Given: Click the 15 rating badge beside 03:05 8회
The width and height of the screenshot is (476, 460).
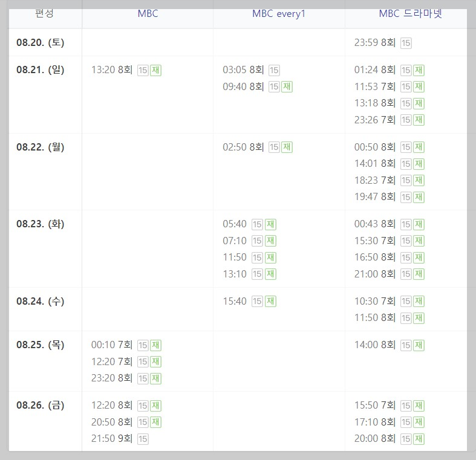Looking at the screenshot, I should coord(274,70).
